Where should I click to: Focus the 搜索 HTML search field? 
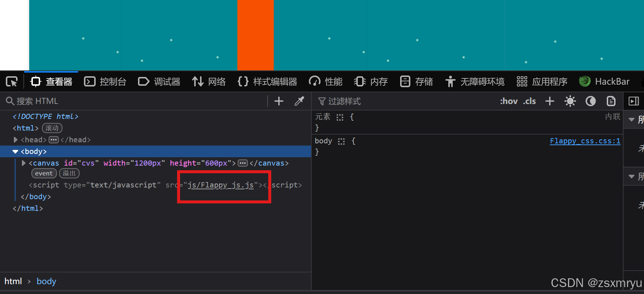135,101
